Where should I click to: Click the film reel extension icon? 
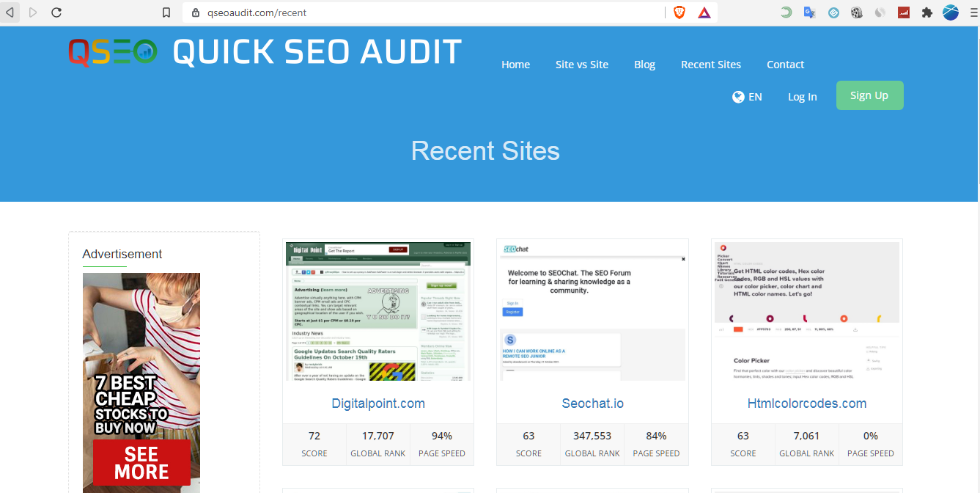coord(857,12)
